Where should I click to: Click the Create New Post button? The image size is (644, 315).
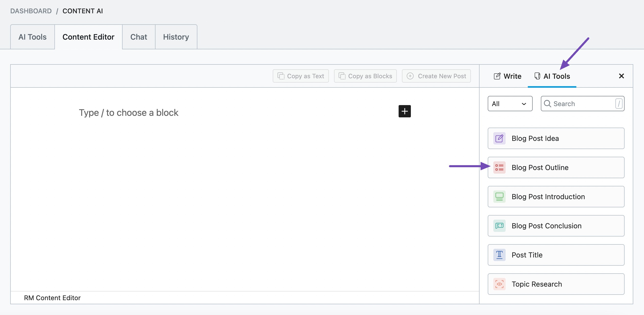(x=437, y=75)
